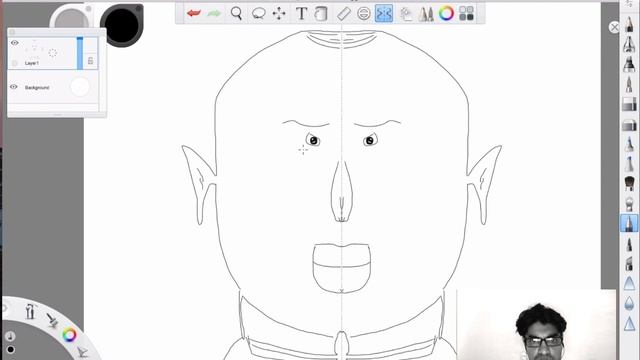Select the Flood Fill bucket tool
This screenshot has height=360, width=640.
coord(321,13)
